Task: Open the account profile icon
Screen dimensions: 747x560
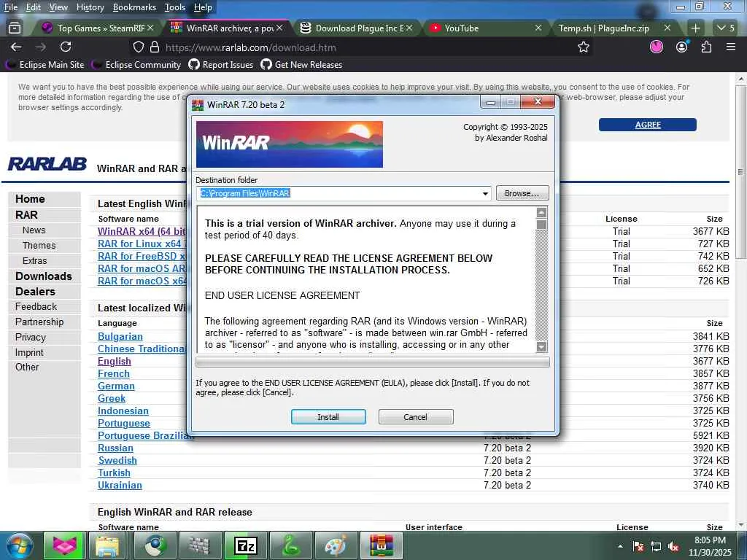Action: pos(682,47)
